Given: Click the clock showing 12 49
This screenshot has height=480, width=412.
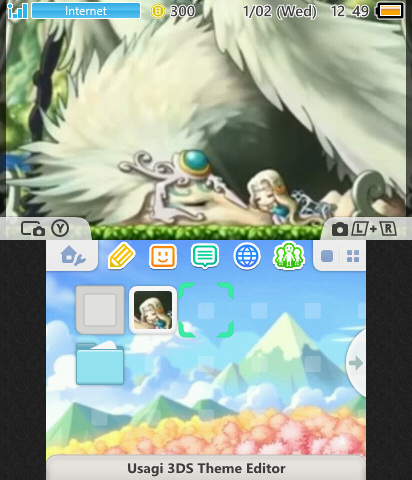Looking at the screenshot, I should [350, 11].
